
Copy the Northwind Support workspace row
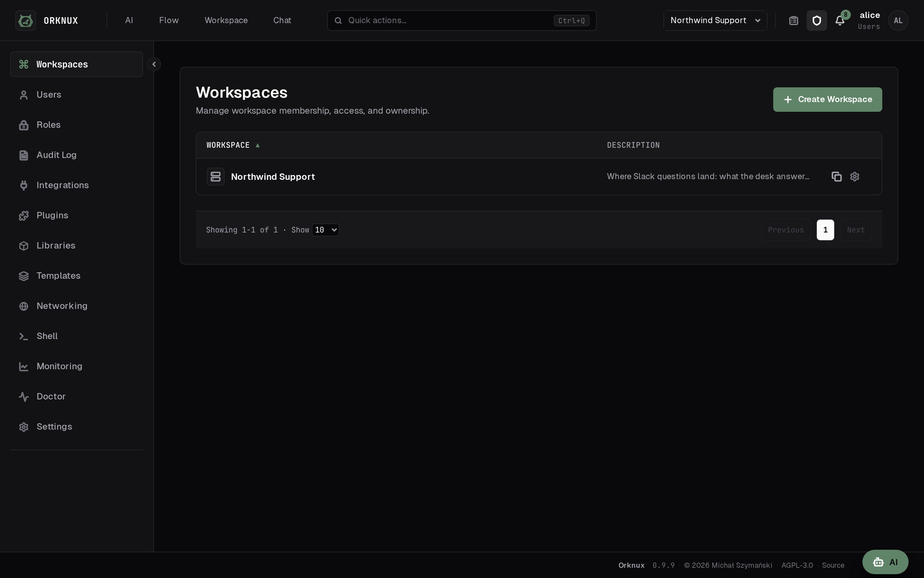(836, 177)
